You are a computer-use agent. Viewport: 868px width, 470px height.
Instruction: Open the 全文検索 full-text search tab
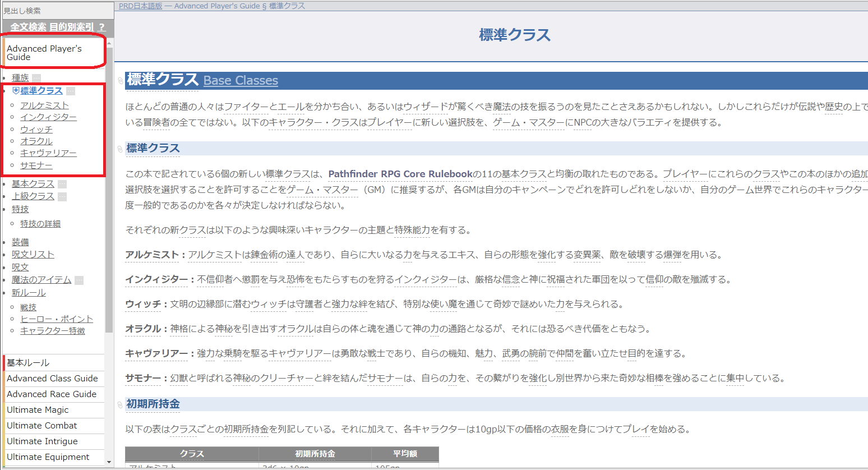28,27
